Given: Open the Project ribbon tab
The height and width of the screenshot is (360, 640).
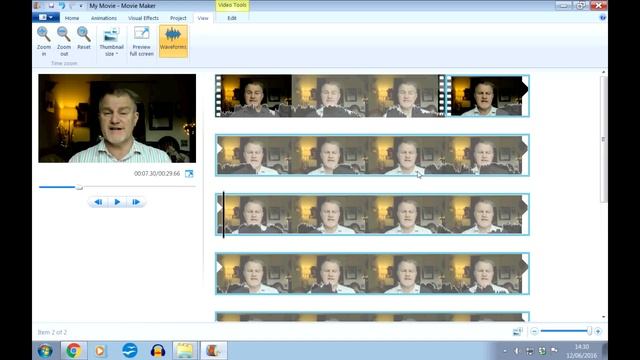Looking at the screenshot, I should (178, 18).
